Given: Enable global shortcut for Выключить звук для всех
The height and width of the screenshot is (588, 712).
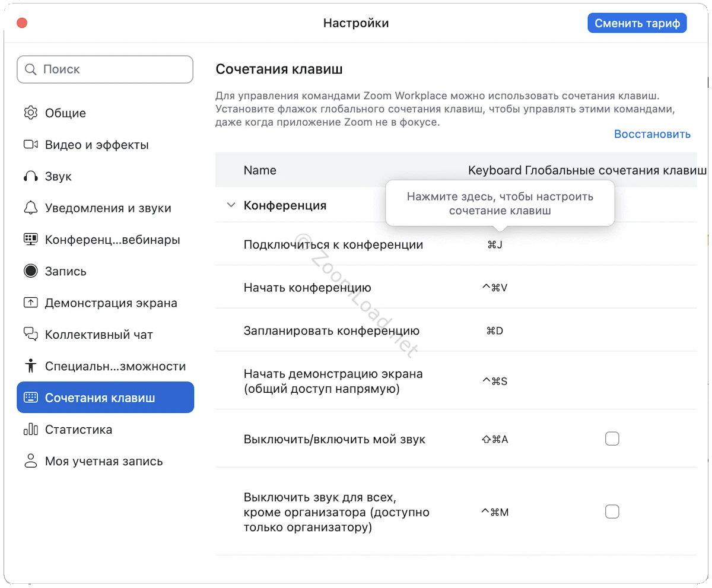Looking at the screenshot, I should (612, 511).
